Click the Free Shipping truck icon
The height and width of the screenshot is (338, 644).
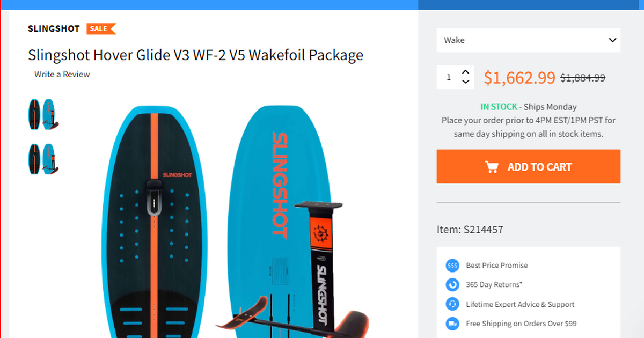pyautogui.click(x=452, y=324)
